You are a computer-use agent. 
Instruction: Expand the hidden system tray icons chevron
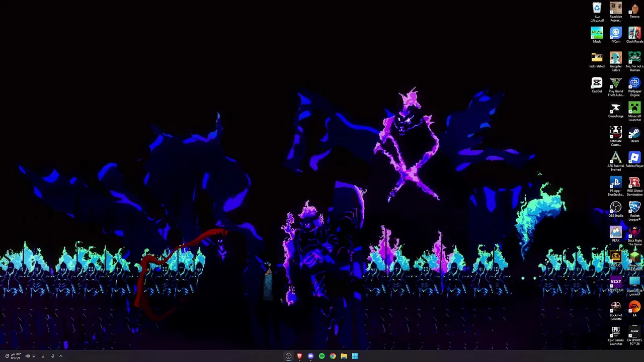(x=61, y=356)
